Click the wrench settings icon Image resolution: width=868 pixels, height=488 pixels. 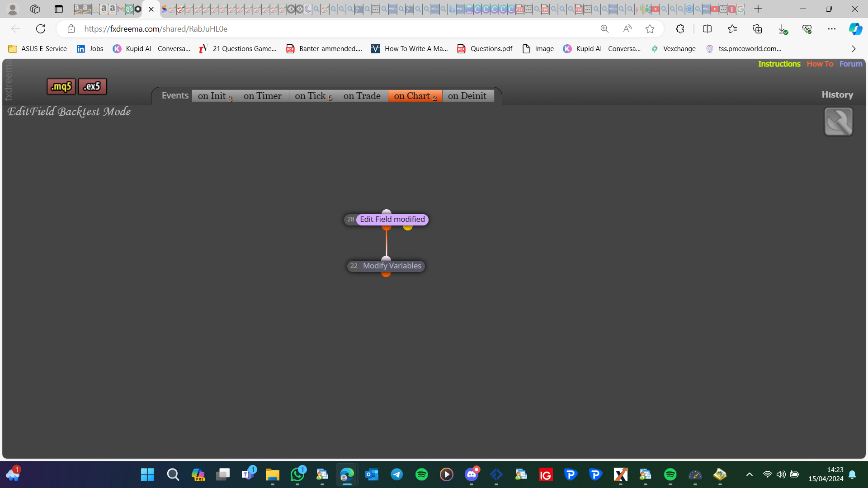(x=838, y=122)
